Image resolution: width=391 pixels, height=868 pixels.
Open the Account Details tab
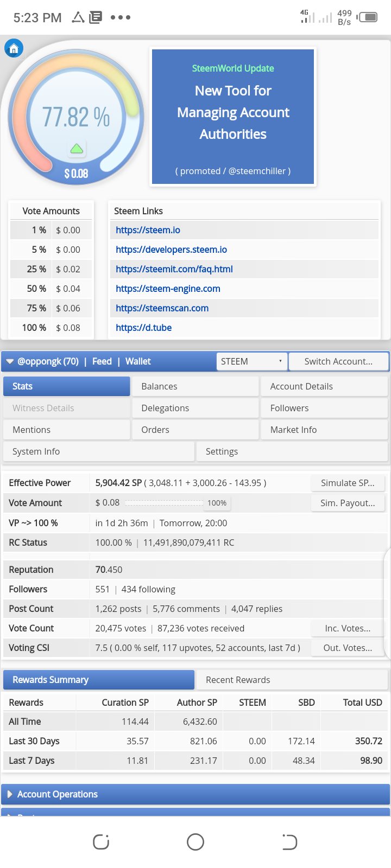click(x=324, y=386)
